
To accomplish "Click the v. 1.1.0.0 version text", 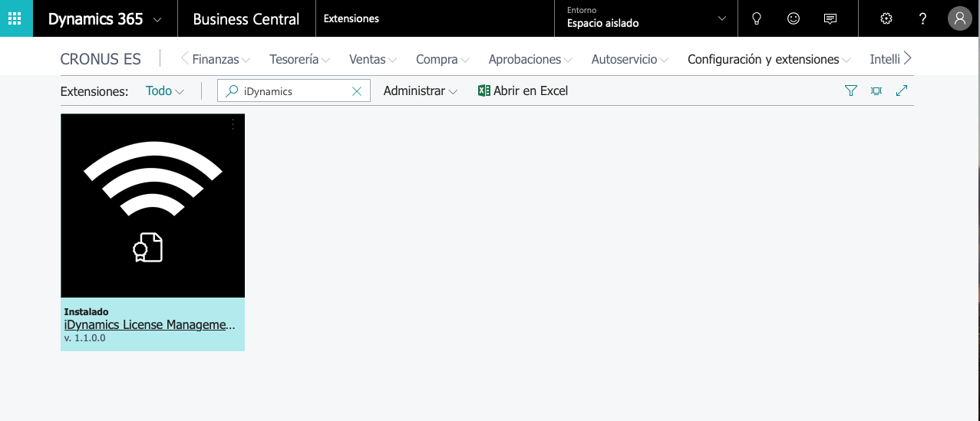I will tap(85, 337).
